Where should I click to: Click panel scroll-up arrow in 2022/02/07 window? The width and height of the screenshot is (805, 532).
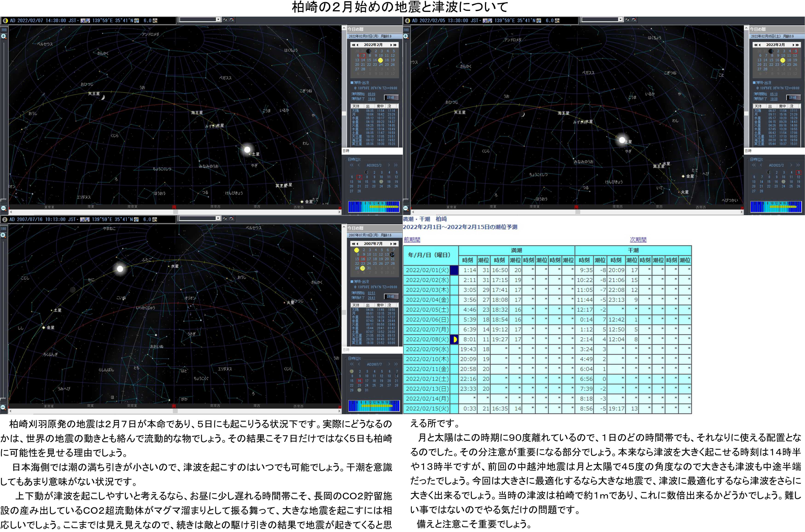pos(344,29)
